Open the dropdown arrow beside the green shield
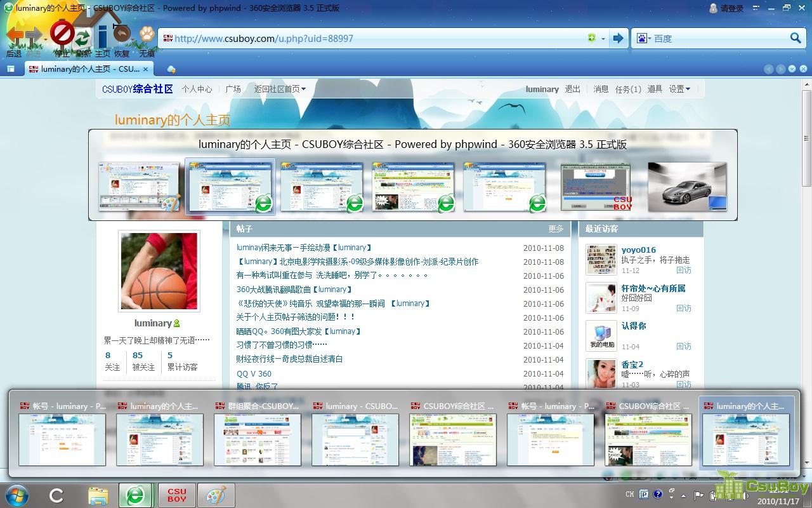Viewport: 812px width, 508px height. pos(603,39)
